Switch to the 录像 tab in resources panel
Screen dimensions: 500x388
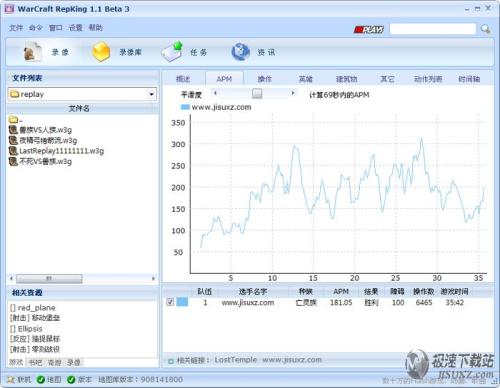click(74, 362)
